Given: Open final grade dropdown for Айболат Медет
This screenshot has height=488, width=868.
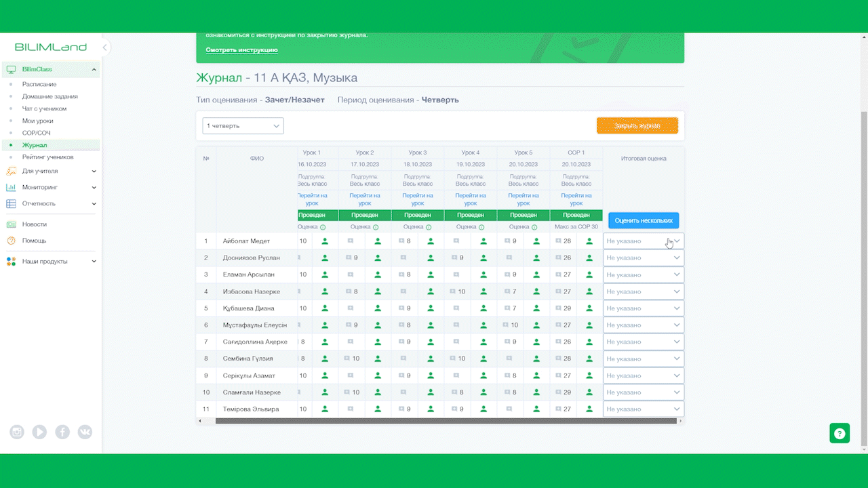Looking at the screenshot, I should tap(643, 241).
